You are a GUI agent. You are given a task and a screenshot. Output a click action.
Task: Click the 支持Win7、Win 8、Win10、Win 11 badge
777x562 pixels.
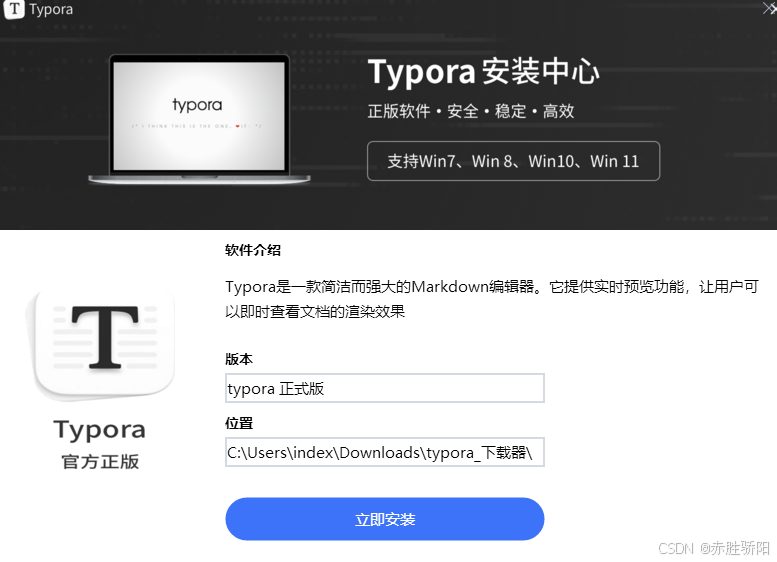coord(513,161)
